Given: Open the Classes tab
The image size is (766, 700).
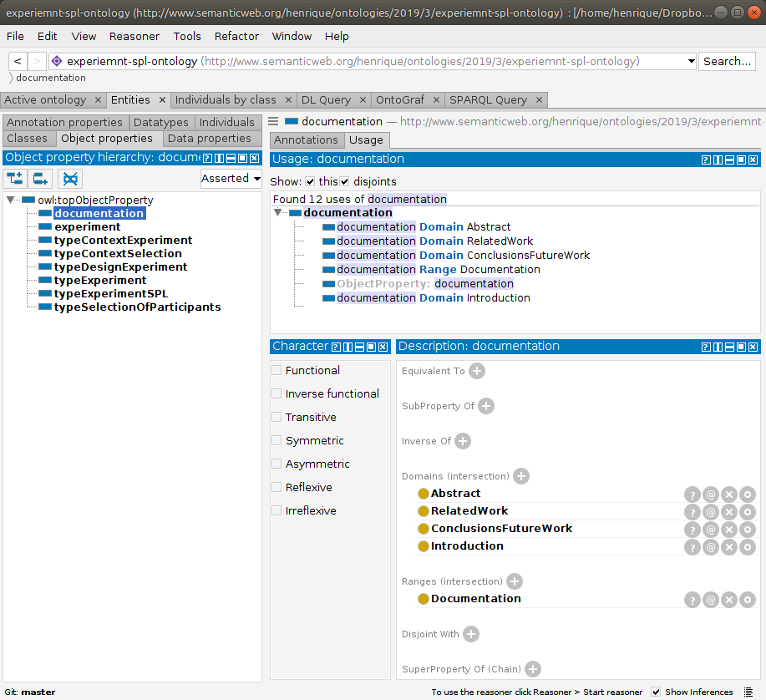Looking at the screenshot, I should (x=28, y=138).
